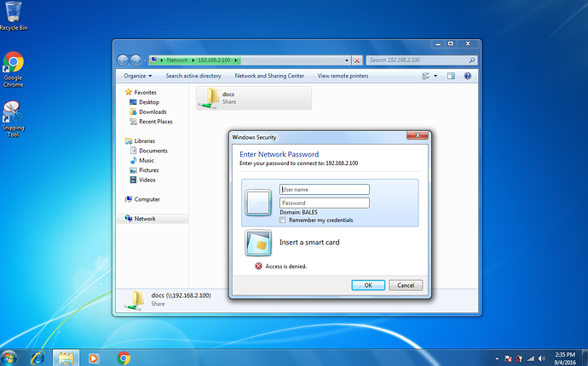Click docs (\\192.168.2.100) details pane text
This screenshot has width=588, height=366.
pyautogui.click(x=182, y=295)
